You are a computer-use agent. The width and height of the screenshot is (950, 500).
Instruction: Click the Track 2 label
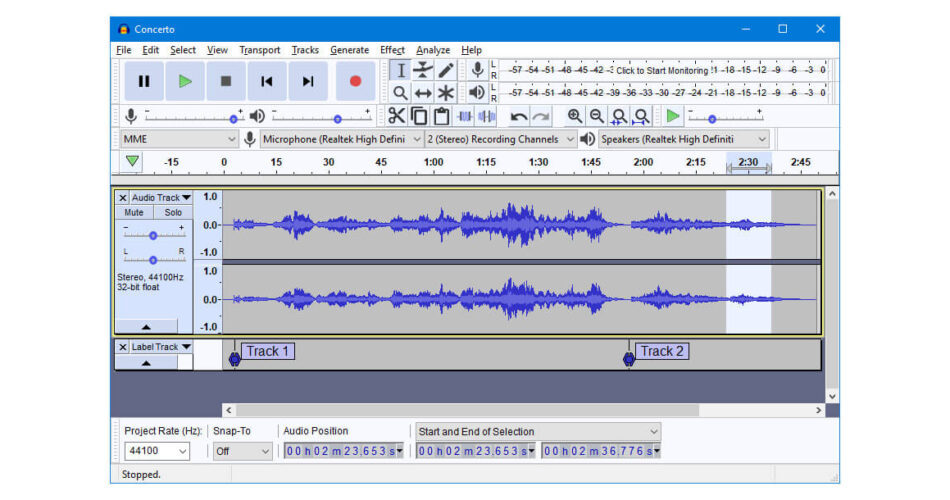pos(662,351)
